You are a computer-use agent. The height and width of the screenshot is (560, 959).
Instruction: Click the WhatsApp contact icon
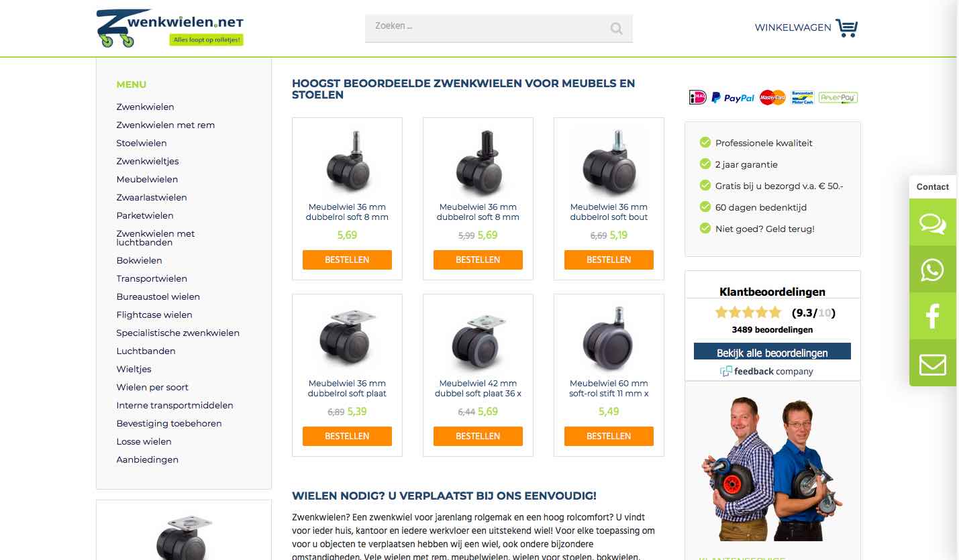(933, 270)
